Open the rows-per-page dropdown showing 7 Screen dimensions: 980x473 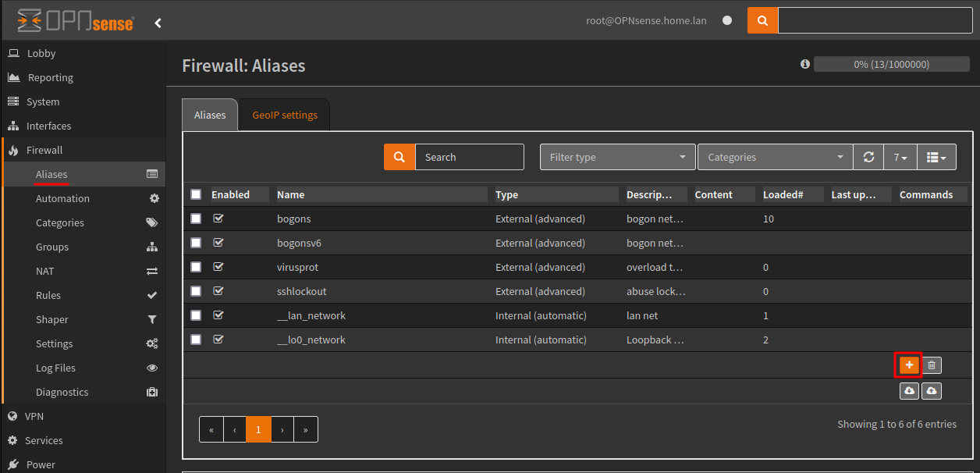tap(900, 157)
